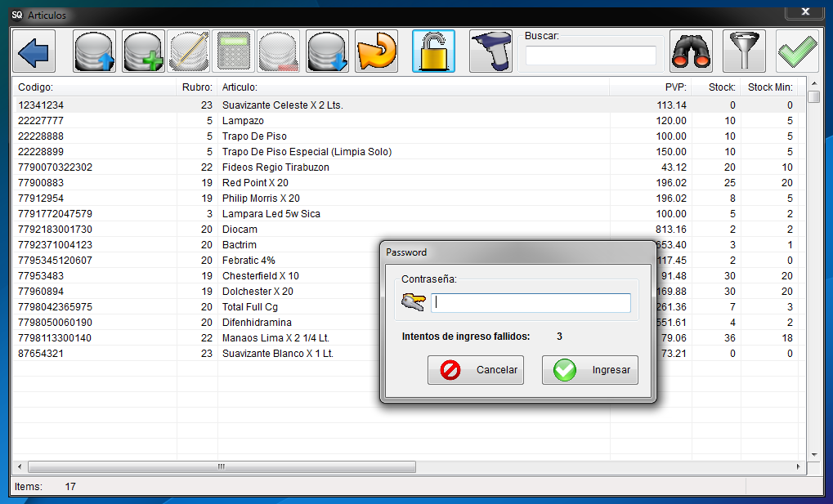Click the orange undo arrow icon
Screen dimensions: 833x504
point(376,51)
